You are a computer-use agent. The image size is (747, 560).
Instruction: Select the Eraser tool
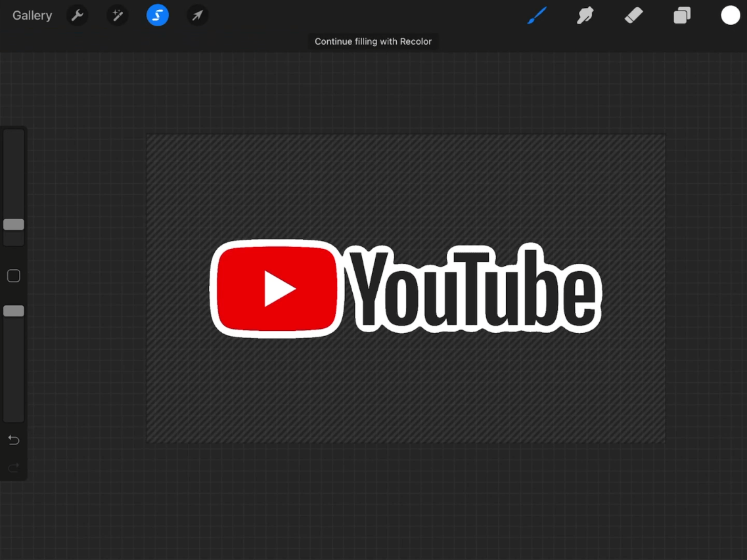(633, 15)
